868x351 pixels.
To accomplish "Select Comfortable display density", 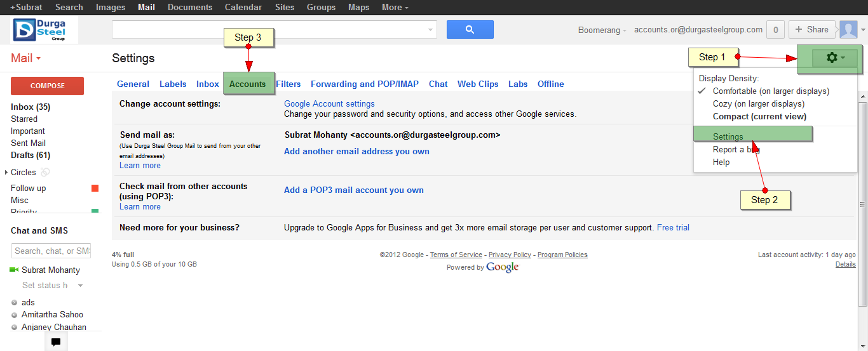I will pos(770,91).
